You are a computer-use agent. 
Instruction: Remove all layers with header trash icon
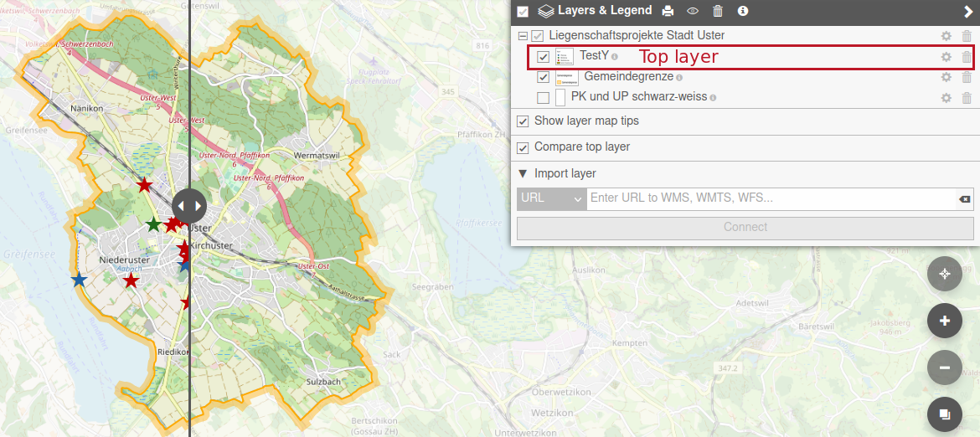coord(718,11)
